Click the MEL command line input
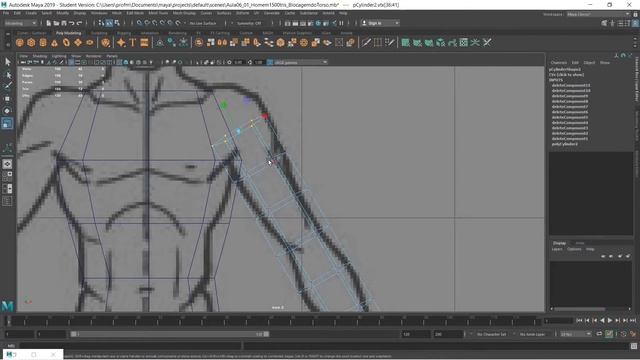Image resolution: width=640 pixels, height=360 pixels. coord(130,346)
